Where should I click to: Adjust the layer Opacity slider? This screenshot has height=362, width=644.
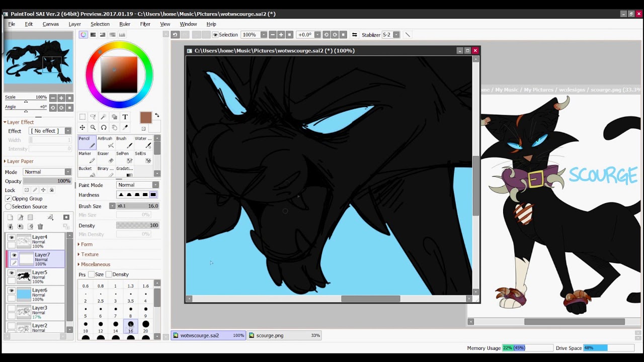coord(47,181)
